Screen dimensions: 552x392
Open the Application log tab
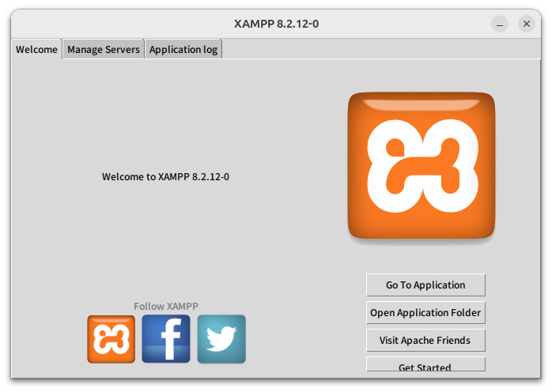[x=183, y=50]
